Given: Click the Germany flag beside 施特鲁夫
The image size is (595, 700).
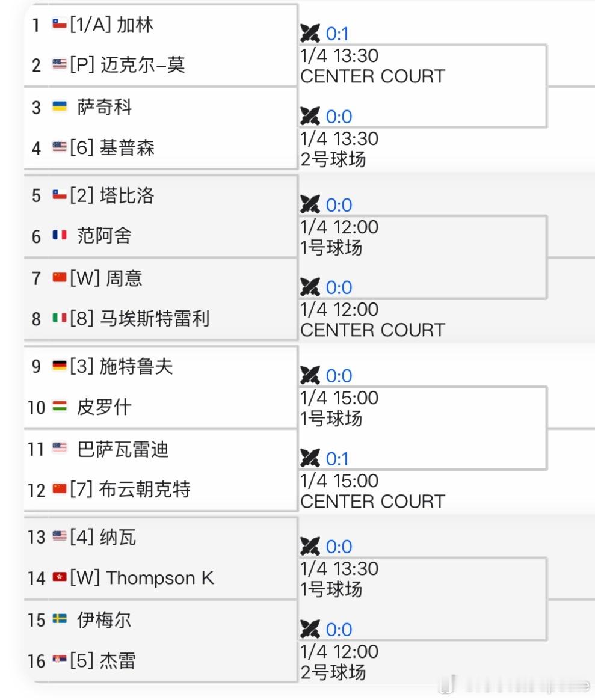Looking at the screenshot, I should (x=58, y=367).
